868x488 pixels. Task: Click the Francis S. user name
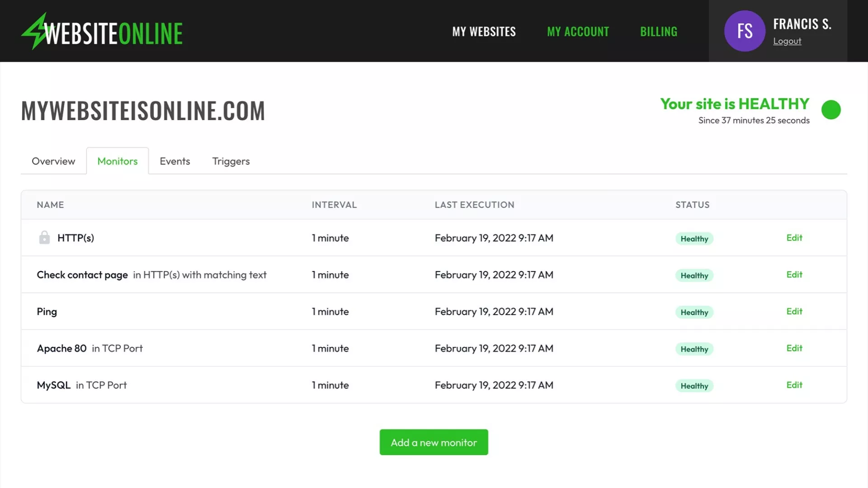tap(802, 24)
